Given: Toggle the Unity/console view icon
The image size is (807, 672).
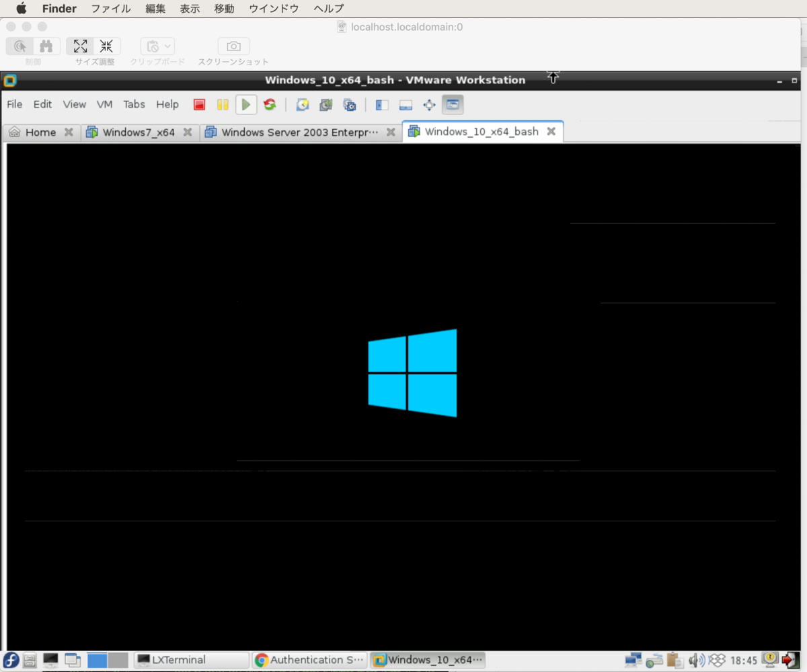Looking at the screenshot, I should [453, 105].
